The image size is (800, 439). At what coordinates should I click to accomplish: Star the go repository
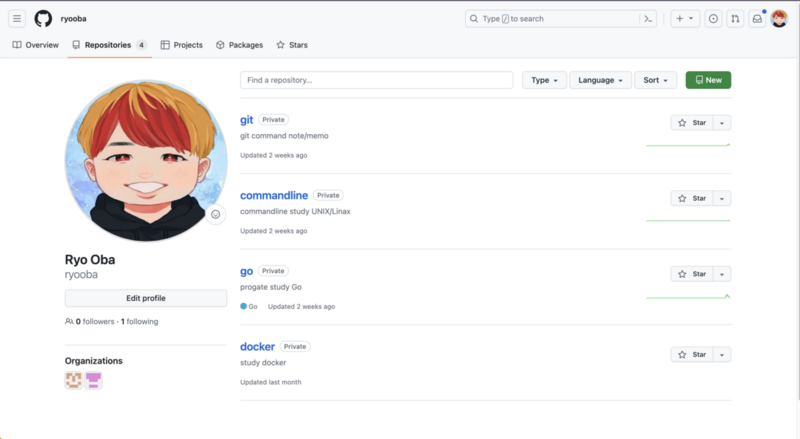tap(691, 274)
